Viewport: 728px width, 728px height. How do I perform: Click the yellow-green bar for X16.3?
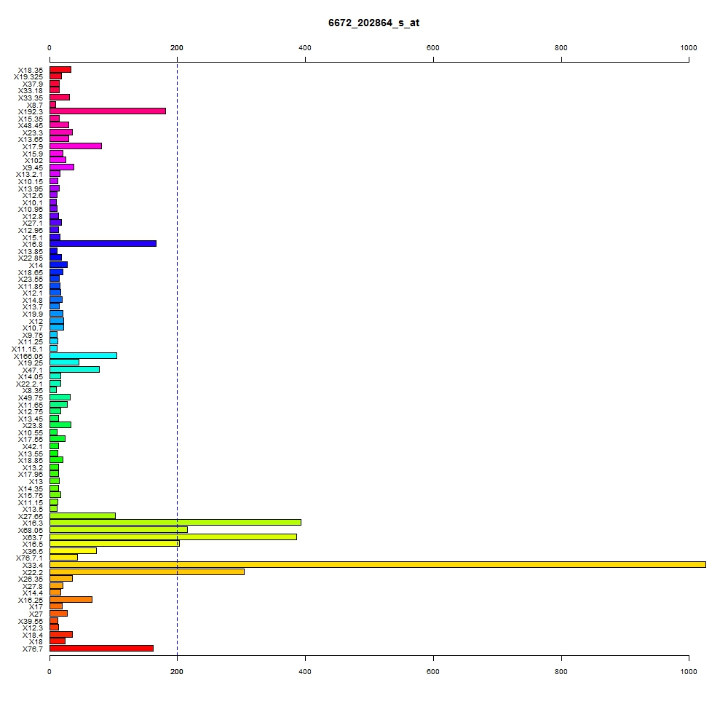tap(175, 522)
